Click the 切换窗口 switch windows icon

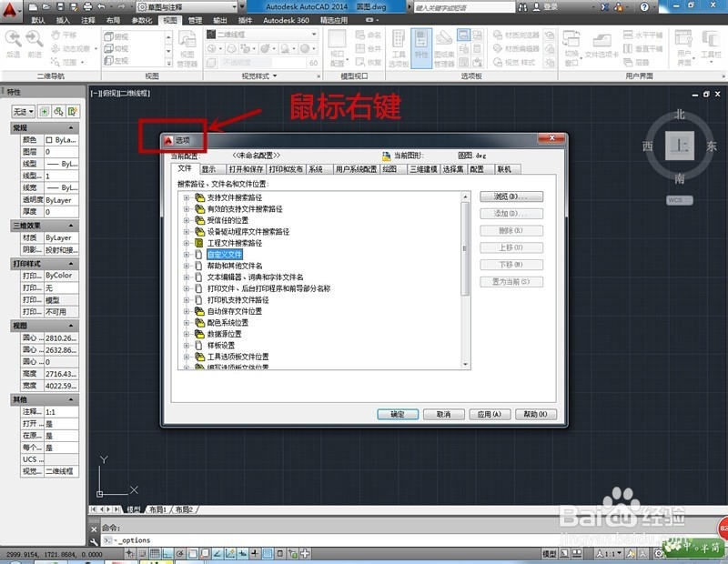571,48
